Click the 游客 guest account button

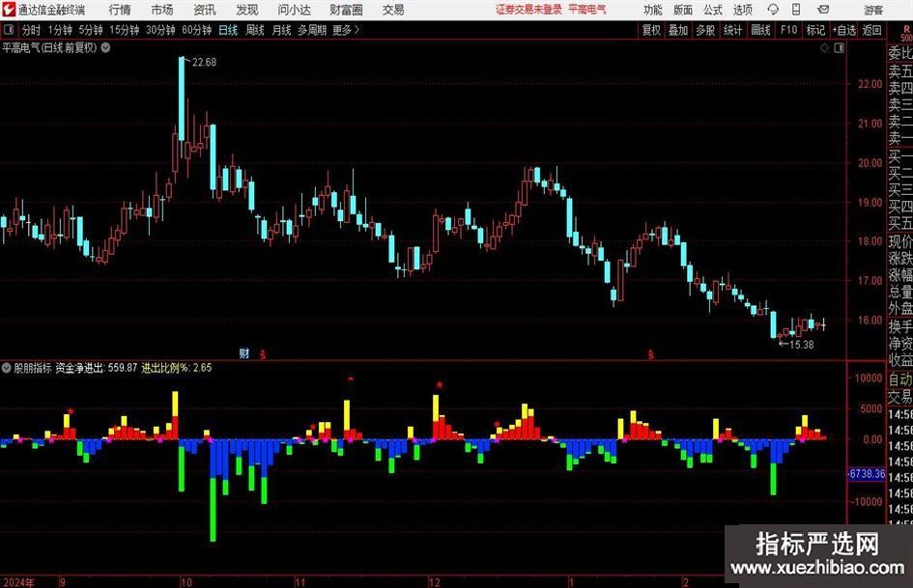[x=873, y=10]
